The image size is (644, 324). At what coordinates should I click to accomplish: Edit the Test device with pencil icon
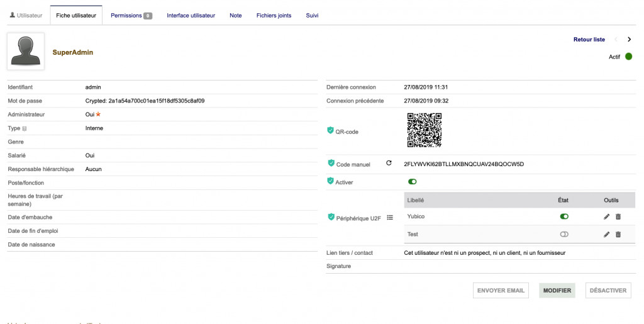point(606,234)
